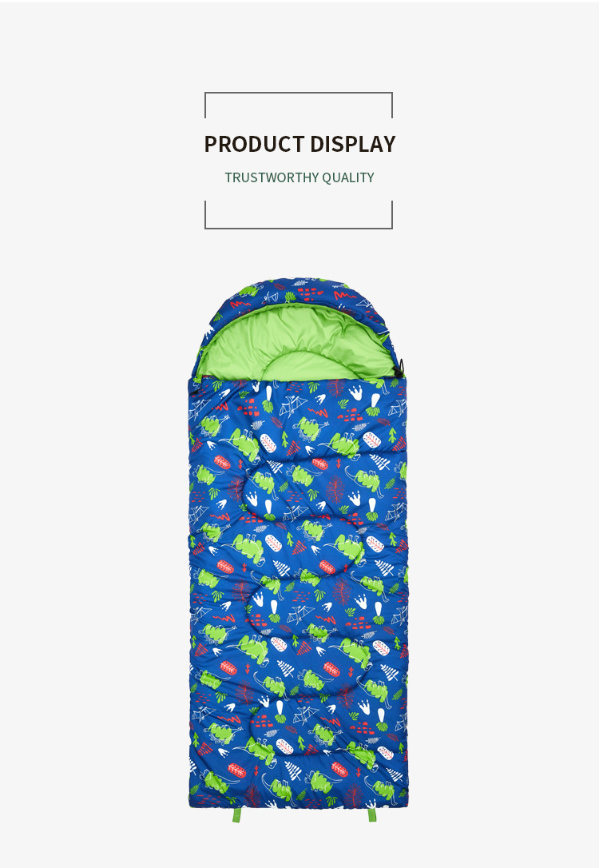The width and height of the screenshot is (599, 868).
Task: Click the left green hanging loop at the bag bottom
Action: tap(237, 815)
